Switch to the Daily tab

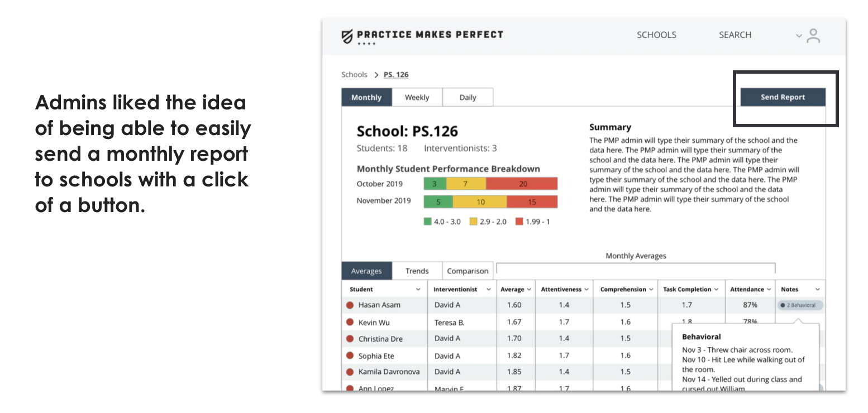468,98
